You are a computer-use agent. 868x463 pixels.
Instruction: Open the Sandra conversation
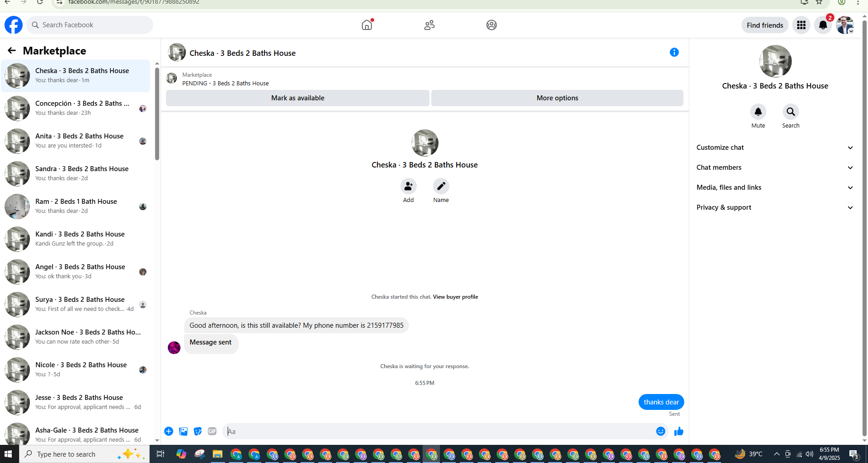pos(76,173)
